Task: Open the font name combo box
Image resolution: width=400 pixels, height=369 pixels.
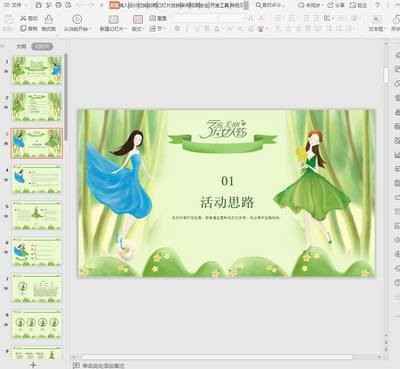Action: (x=195, y=18)
